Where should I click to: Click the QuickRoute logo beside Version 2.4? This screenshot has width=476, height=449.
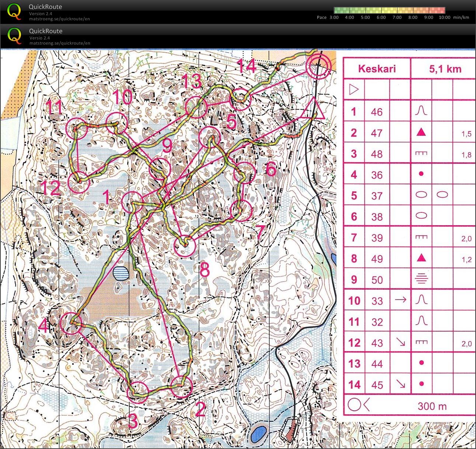click(x=14, y=11)
